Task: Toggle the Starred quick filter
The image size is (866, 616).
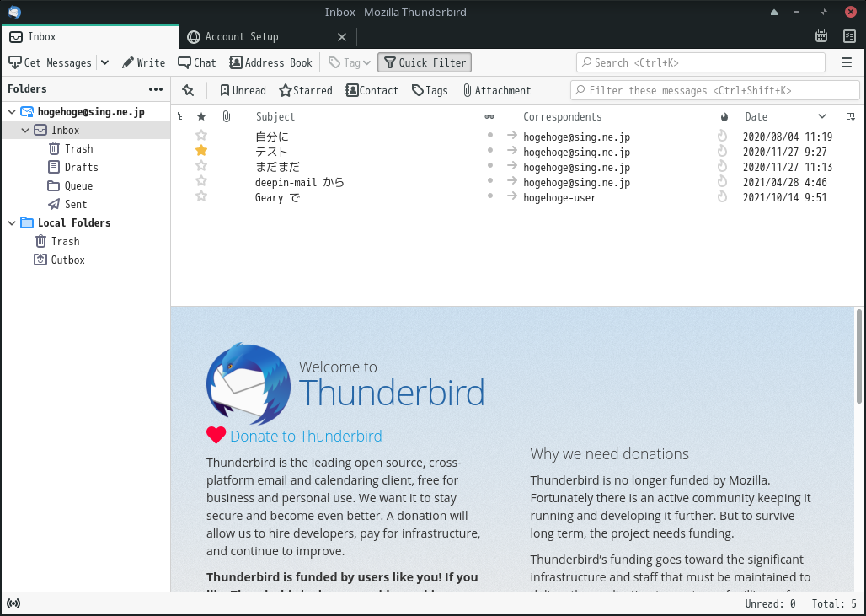Action: click(306, 91)
